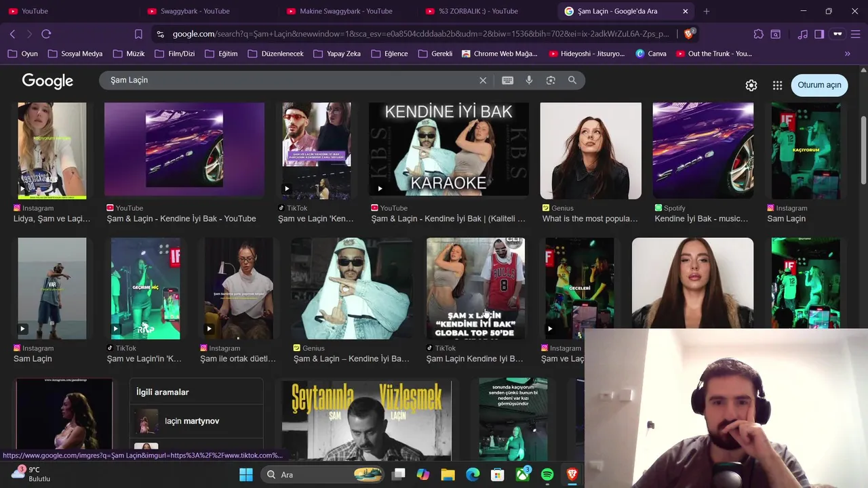Open the Global Top 50'de TikTok image
The width and height of the screenshot is (868, 488).
(x=475, y=288)
